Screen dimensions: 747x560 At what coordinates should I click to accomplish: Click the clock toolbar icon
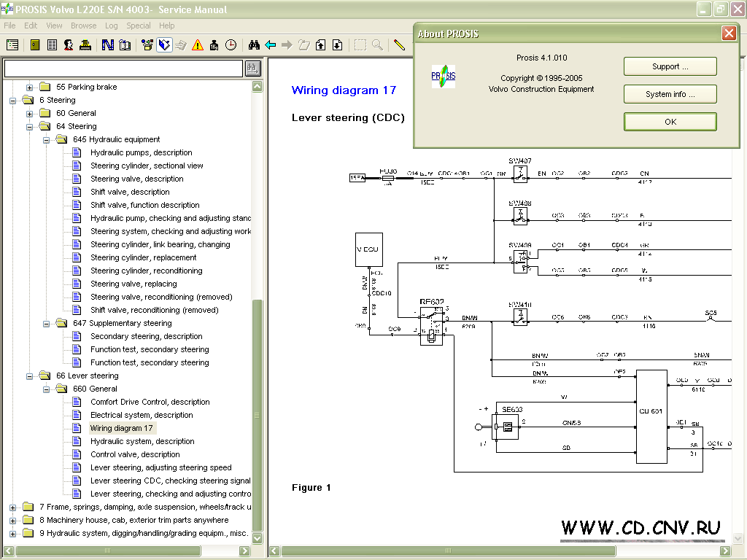tap(231, 44)
